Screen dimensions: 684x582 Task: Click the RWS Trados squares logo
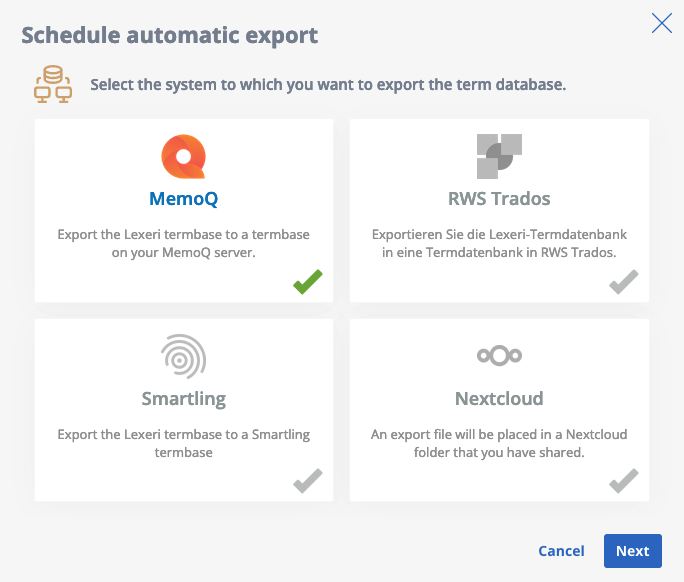pos(499,156)
